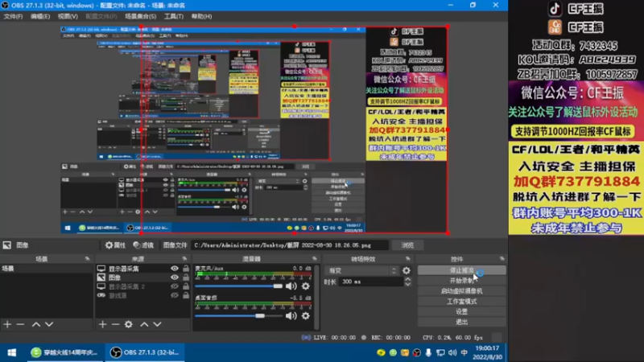The image size is (644, 362).
Task: Move scene down in 场景 panel
Action: pyautogui.click(x=49, y=324)
